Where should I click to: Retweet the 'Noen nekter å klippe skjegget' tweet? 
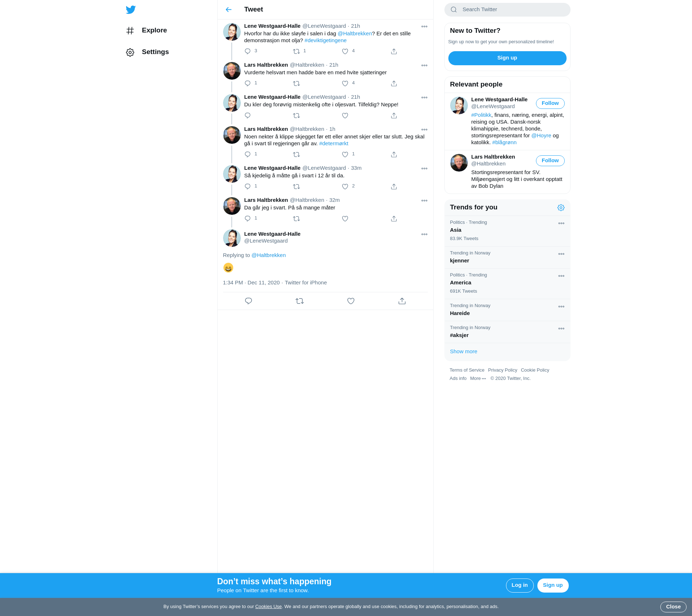296,154
